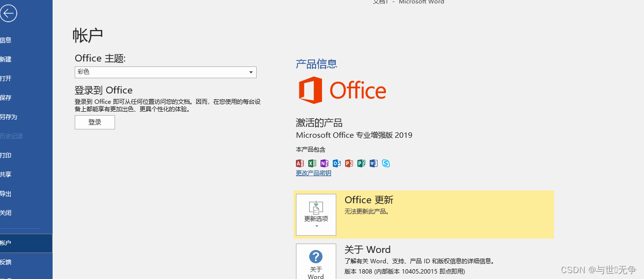644x279 pixels.
Task: Select Open in the sidebar
Action: point(26,78)
